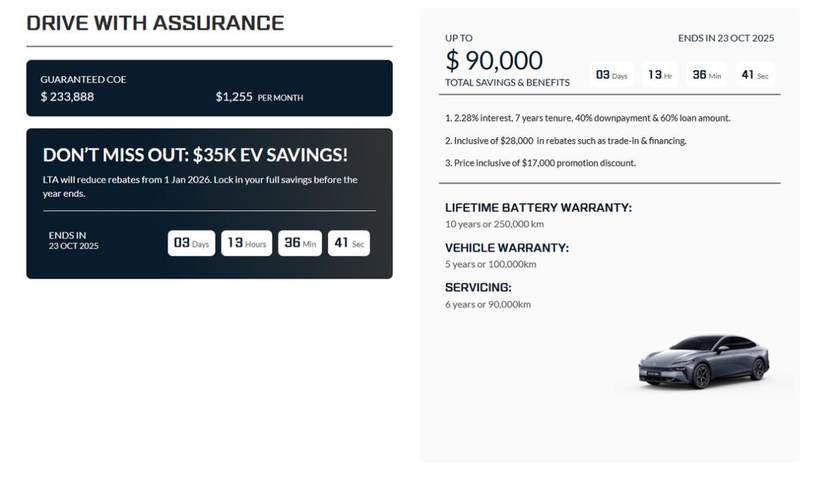
Task: Select the Guaranteed COE $233,888 price
Action: (x=67, y=96)
